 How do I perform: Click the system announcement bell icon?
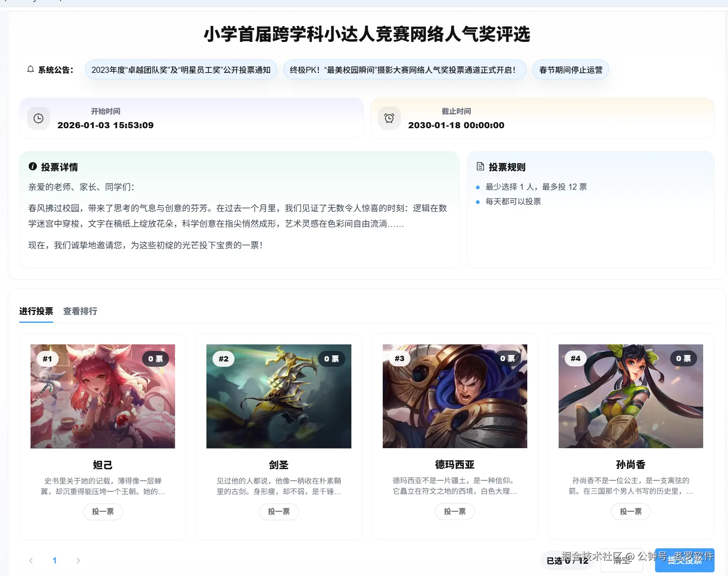(x=31, y=70)
